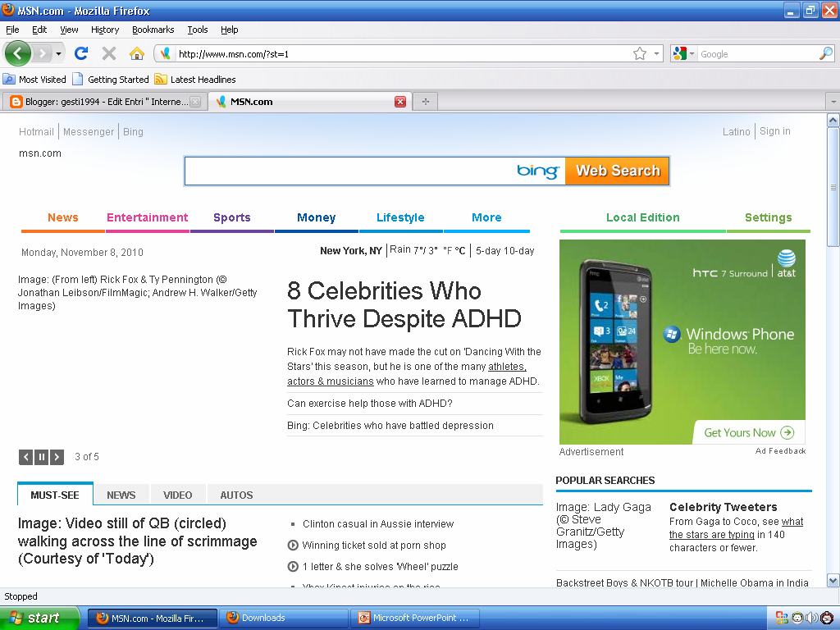Screen dimensions: 840x630
Task: Open the back/forward history dropdown arrow
Action: click(58, 53)
